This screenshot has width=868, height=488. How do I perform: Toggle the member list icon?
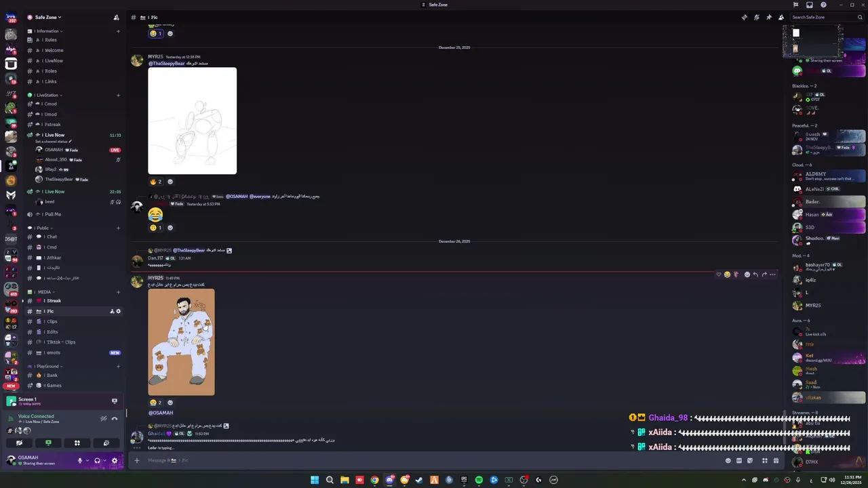point(781,17)
